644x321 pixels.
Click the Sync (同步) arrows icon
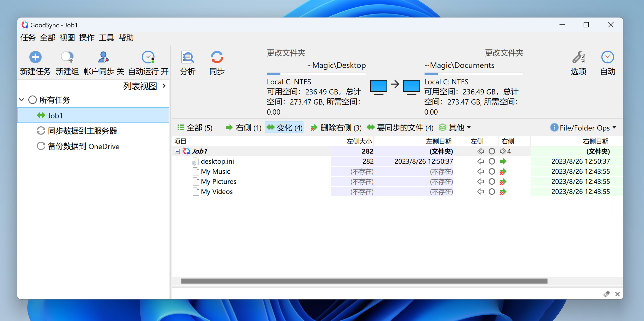coord(217,57)
